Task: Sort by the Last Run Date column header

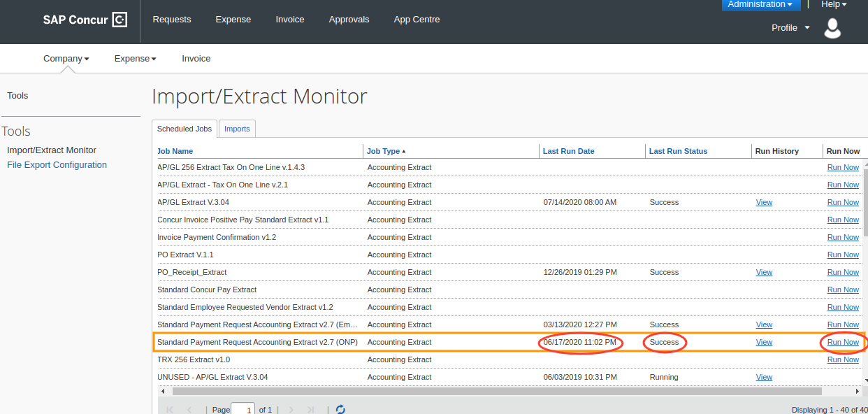Action: 569,151
